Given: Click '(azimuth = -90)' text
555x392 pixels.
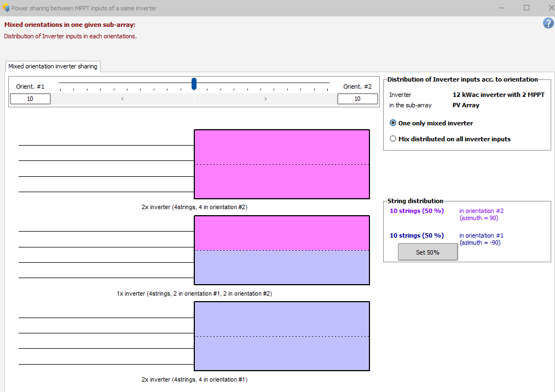Looking at the screenshot, I should 480,243.
